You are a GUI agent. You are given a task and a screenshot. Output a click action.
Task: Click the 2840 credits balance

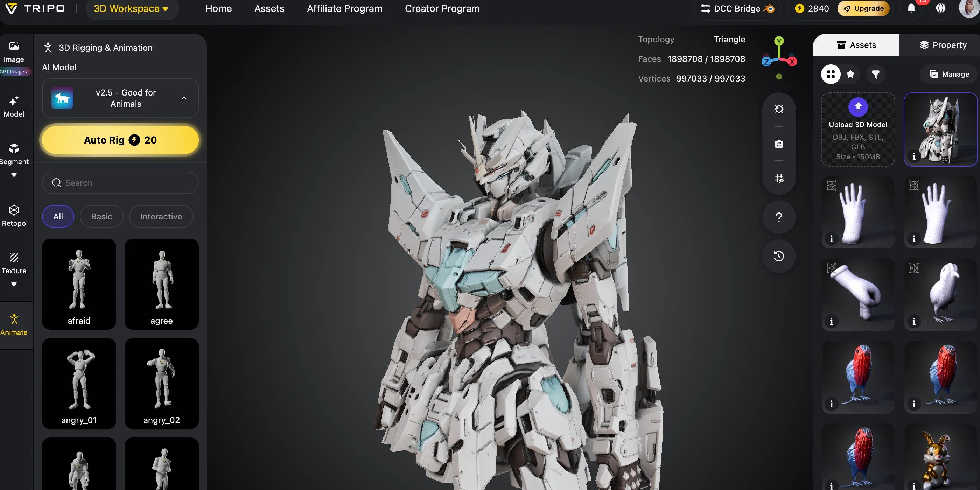tap(818, 8)
